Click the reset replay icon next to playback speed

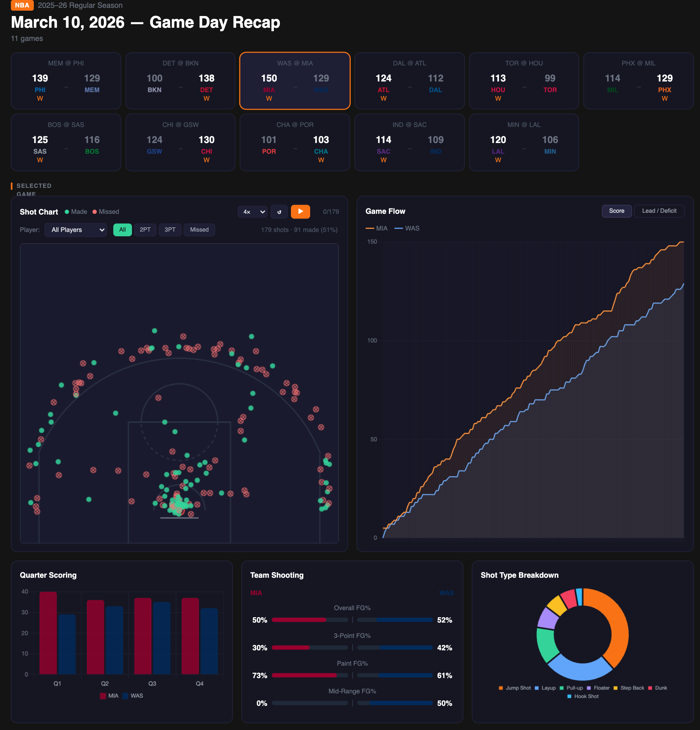pyautogui.click(x=279, y=212)
